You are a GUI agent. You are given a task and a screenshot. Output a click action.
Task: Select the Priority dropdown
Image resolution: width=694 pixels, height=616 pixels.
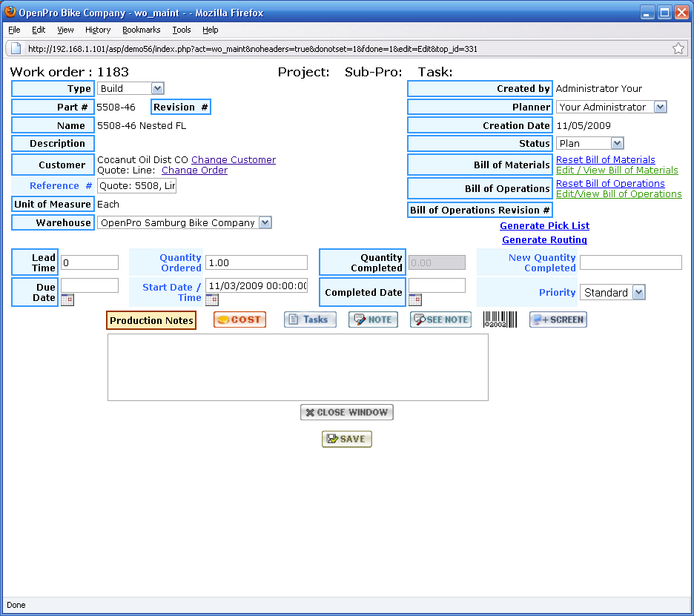tap(612, 293)
